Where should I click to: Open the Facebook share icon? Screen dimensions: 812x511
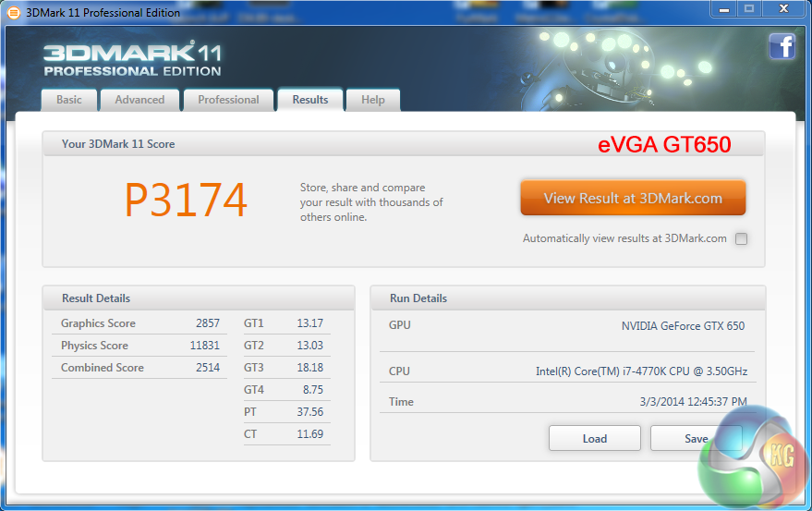(782, 46)
